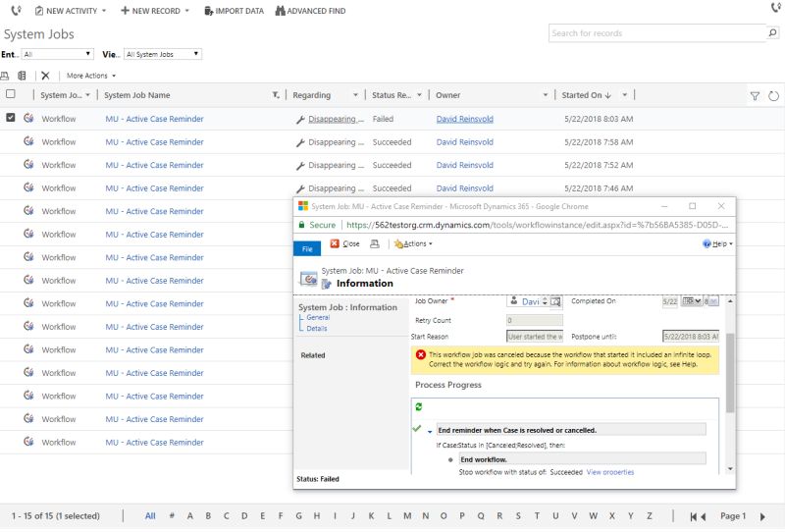Image resolution: width=785 pixels, height=532 pixels.
Task: Click the search magnifier icon
Action: 772,33
